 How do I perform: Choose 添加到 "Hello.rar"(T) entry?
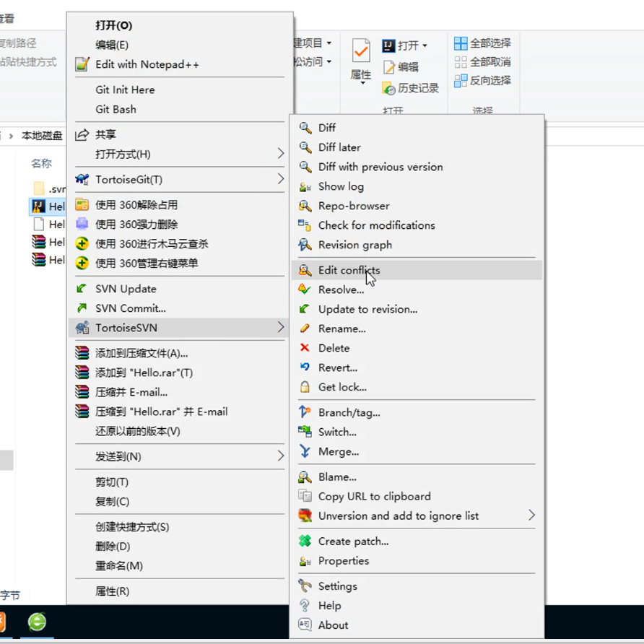(144, 373)
